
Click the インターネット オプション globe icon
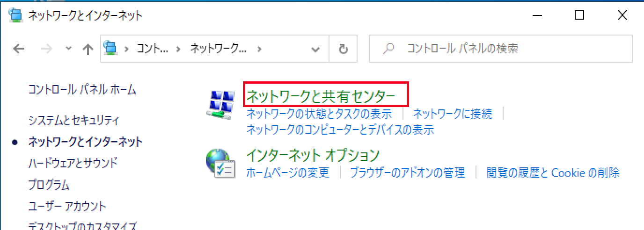point(220,164)
